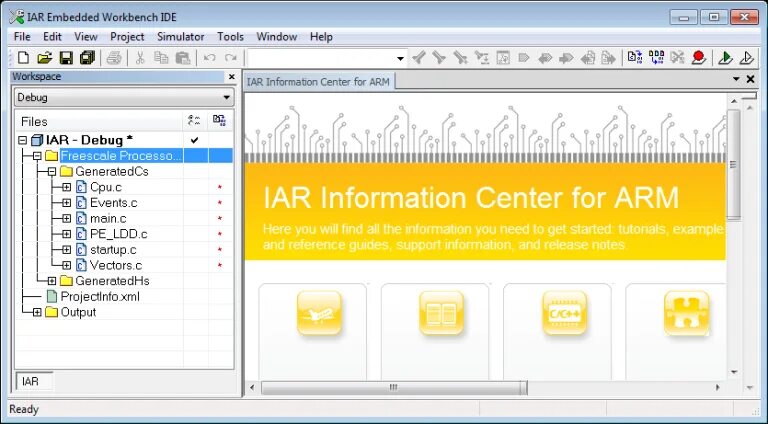Click the first icon in the Files header
The width and height of the screenshot is (768, 424).
pos(194,120)
